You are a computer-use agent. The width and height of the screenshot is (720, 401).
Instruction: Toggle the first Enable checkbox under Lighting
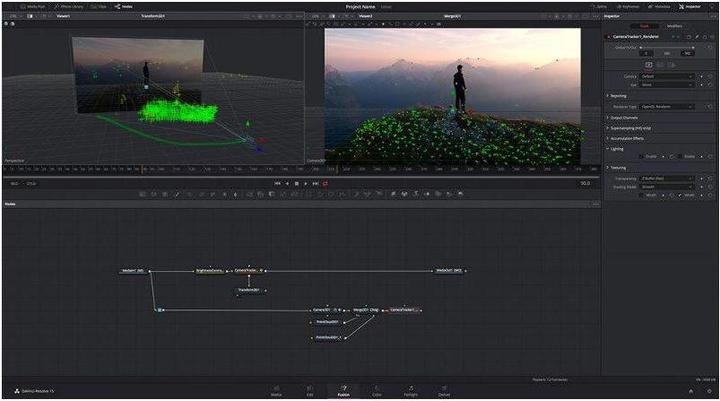[x=642, y=157]
